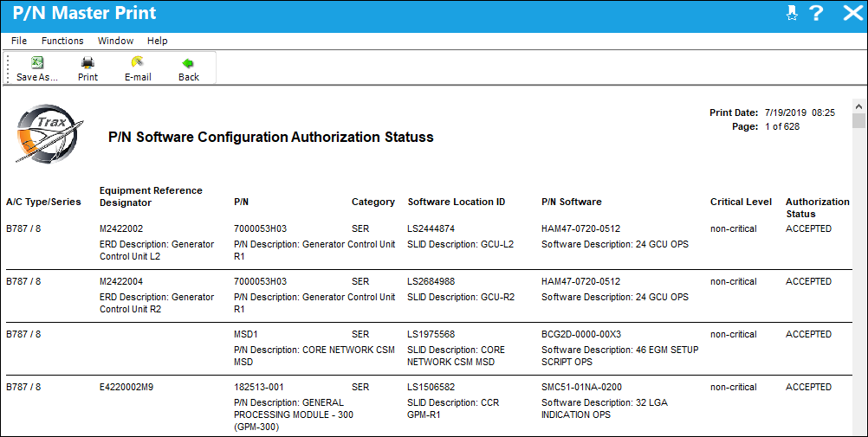The width and height of the screenshot is (868, 437).
Task: Click the E-mail toolbar icon
Action: coord(137,62)
